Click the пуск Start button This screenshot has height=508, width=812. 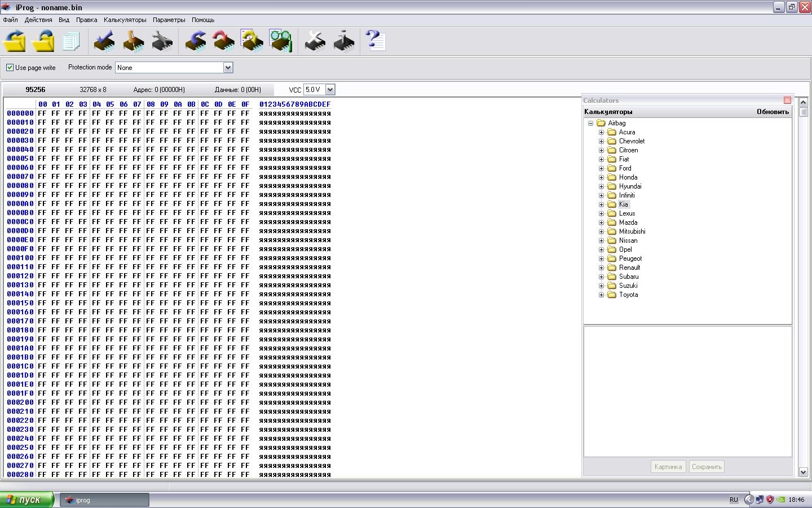(x=27, y=500)
